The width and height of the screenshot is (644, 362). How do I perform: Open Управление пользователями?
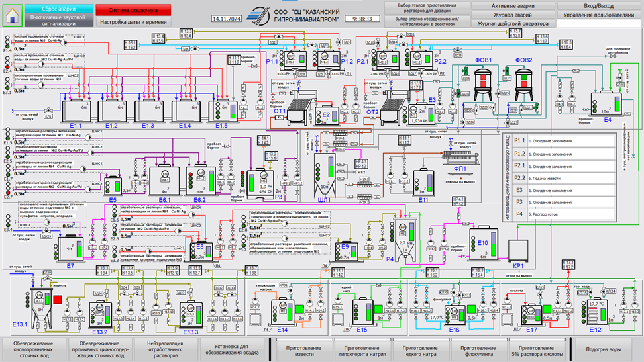pyautogui.click(x=598, y=15)
